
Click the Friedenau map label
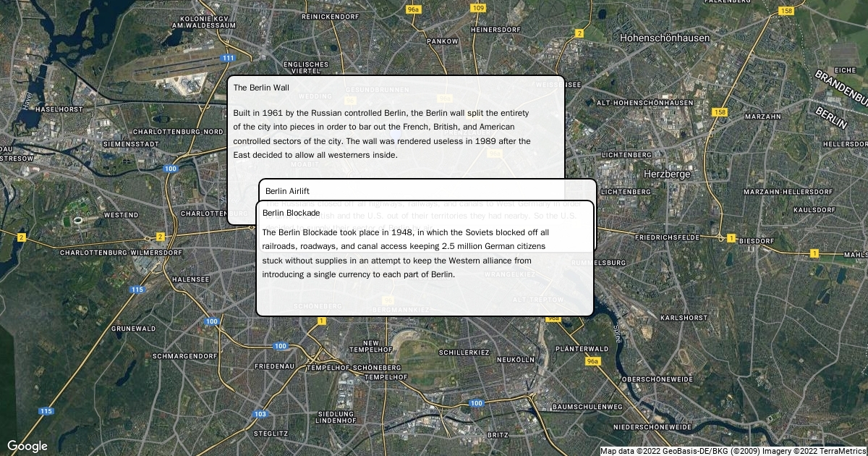275,366
